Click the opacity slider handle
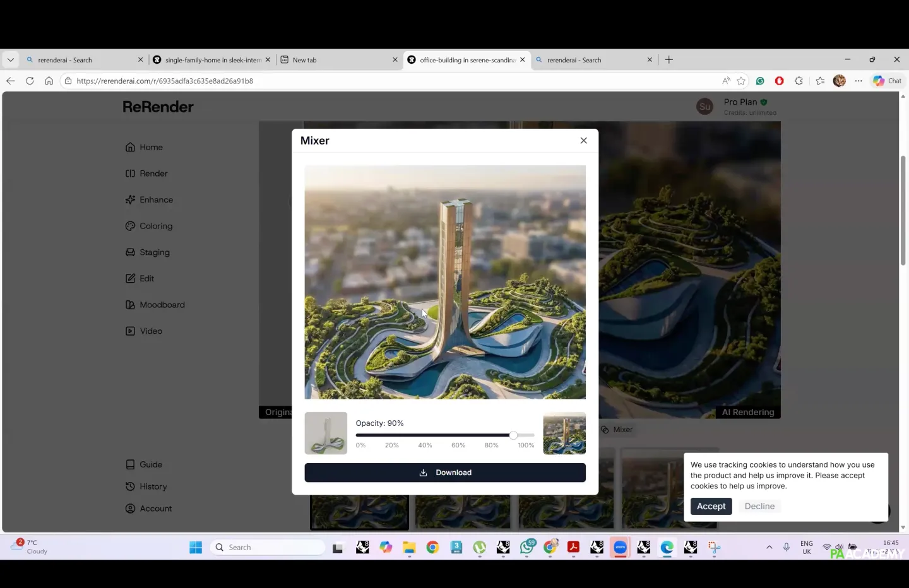The height and width of the screenshot is (588, 909). point(513,435)
